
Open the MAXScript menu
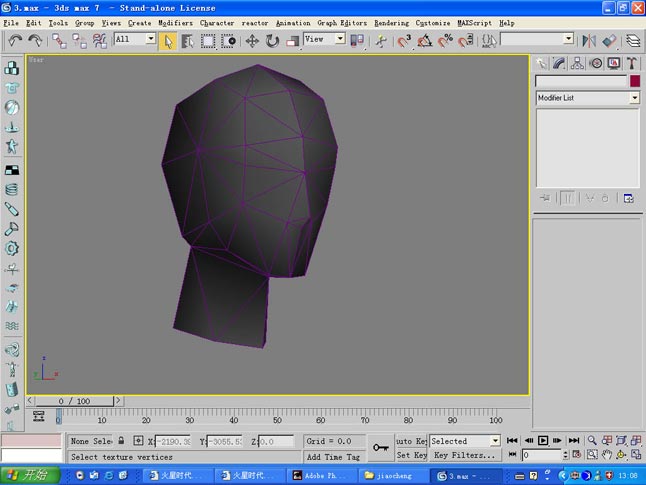474,23
